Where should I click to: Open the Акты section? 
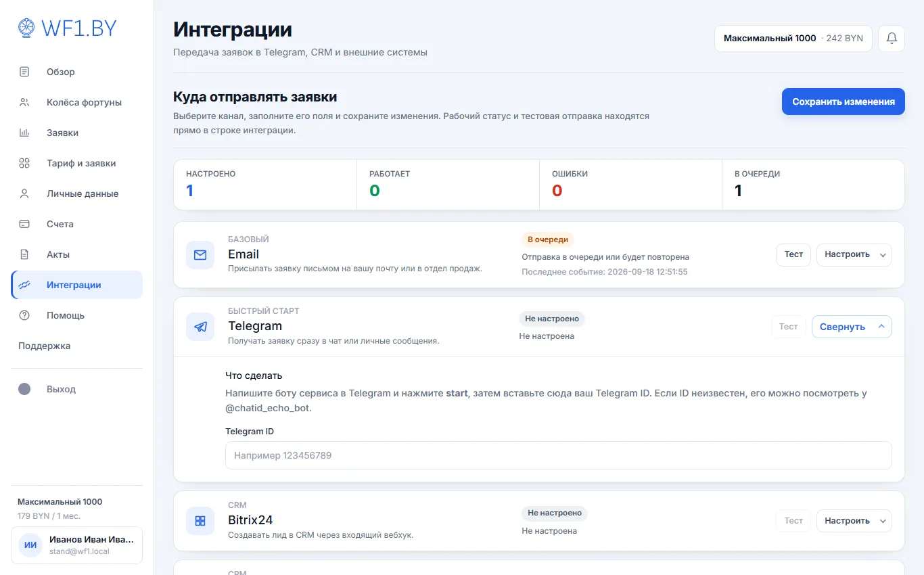76,254
